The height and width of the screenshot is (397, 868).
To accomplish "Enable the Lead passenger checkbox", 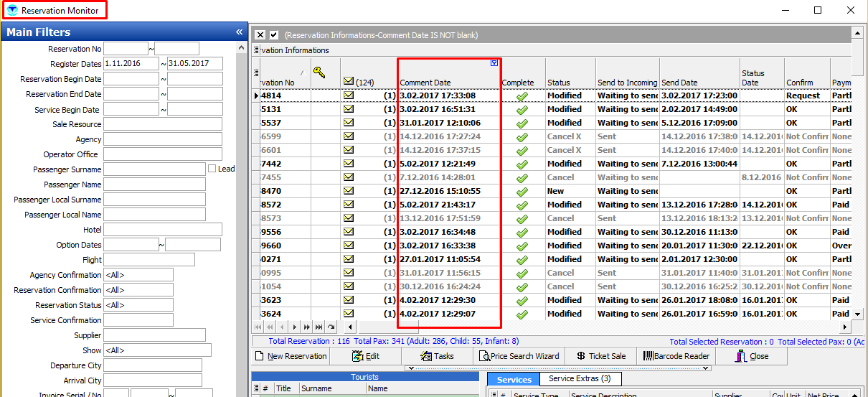I will (x=212, y=169).
